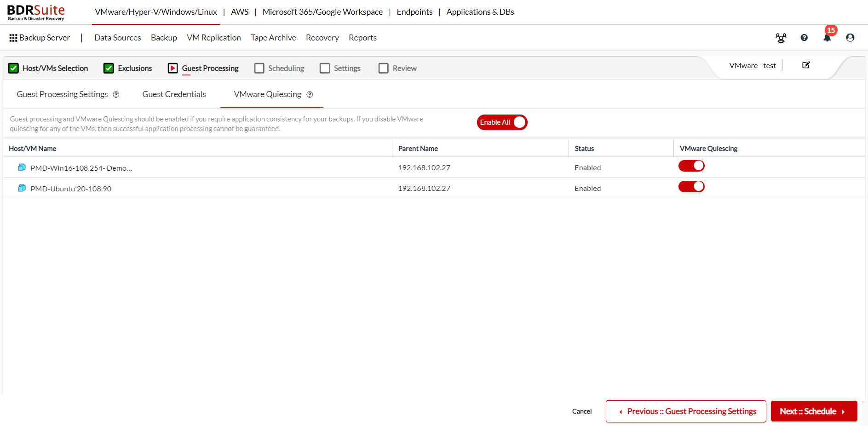Open the user account profile icon
The width and height of the screenshot is (868, 426).
pos(850,38)
